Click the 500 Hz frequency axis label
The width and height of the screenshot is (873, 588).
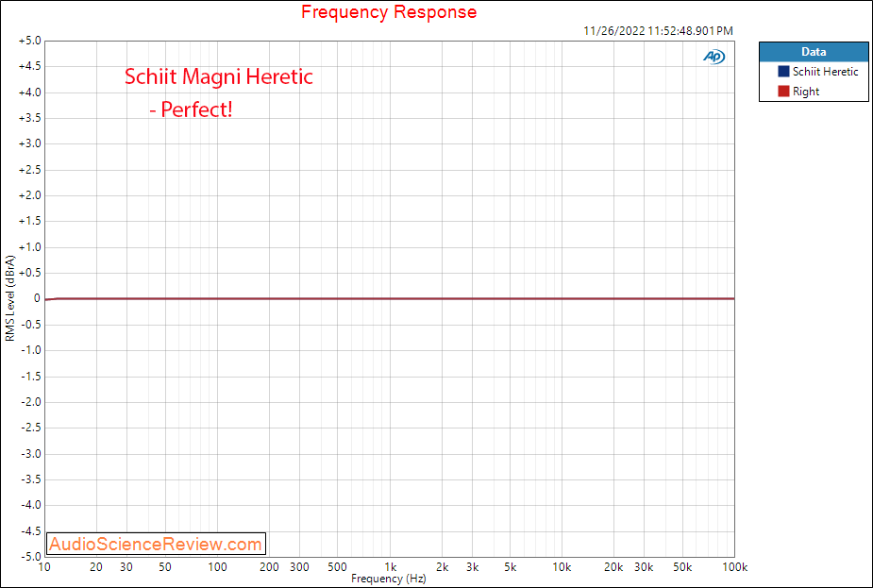click(337, 567)
